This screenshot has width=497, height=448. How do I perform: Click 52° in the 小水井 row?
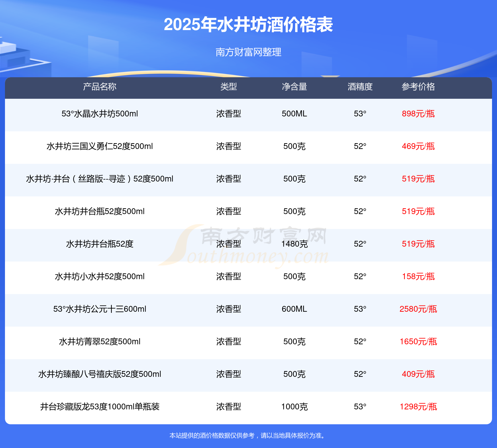(x=360, y=276)
